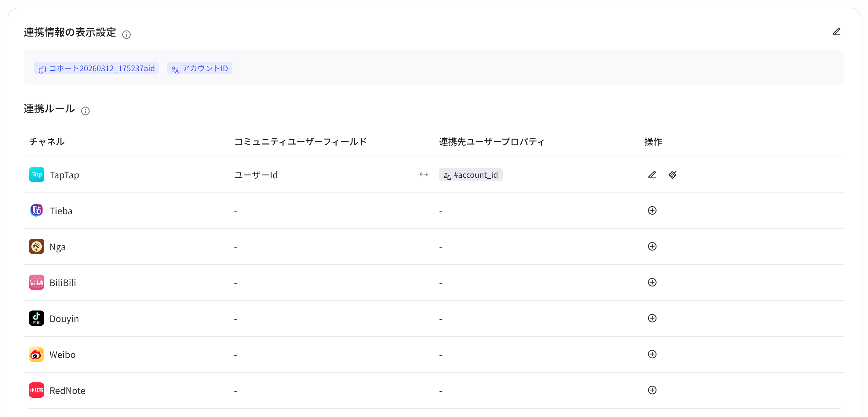The image size is (868, 417).
Task: Click the 連携先ユーザープロパティ column header
Action: click(491, 142)
